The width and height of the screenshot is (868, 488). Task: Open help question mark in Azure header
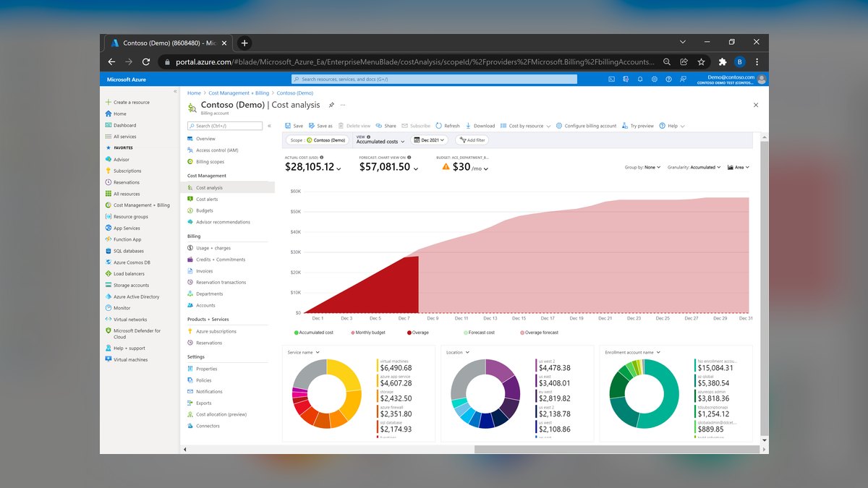point(669,79)
